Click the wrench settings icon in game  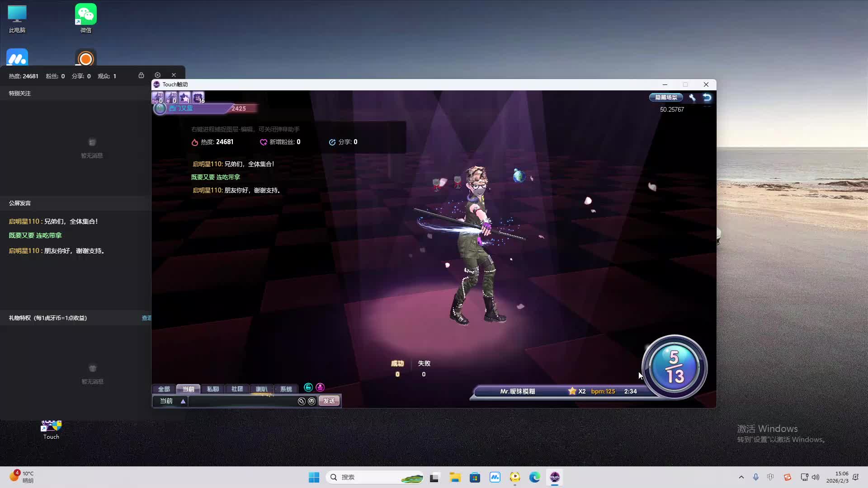692,98
